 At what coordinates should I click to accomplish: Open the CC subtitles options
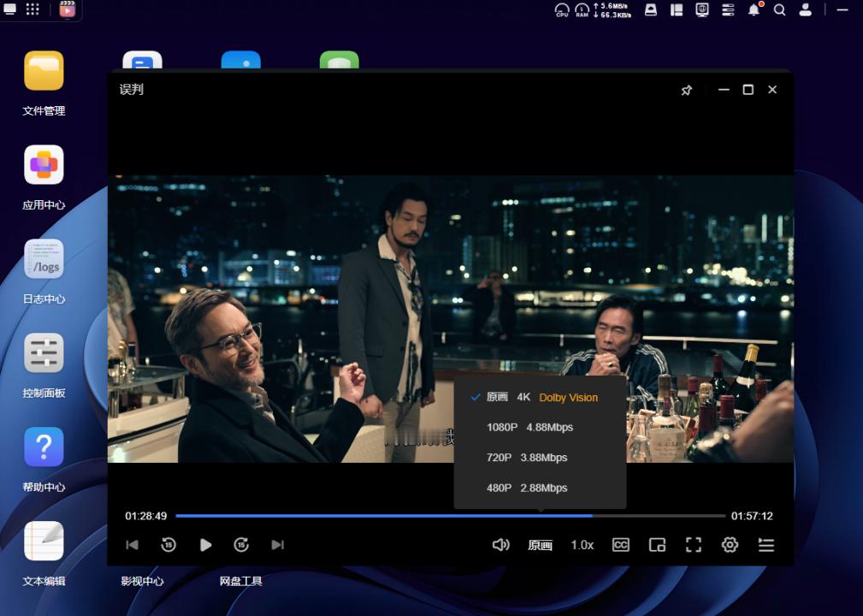[620, 544]
